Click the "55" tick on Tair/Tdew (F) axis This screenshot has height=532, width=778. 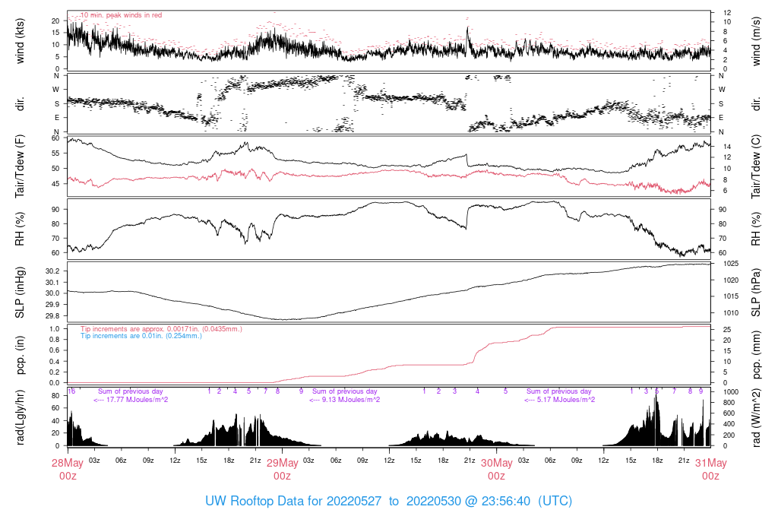55,154
